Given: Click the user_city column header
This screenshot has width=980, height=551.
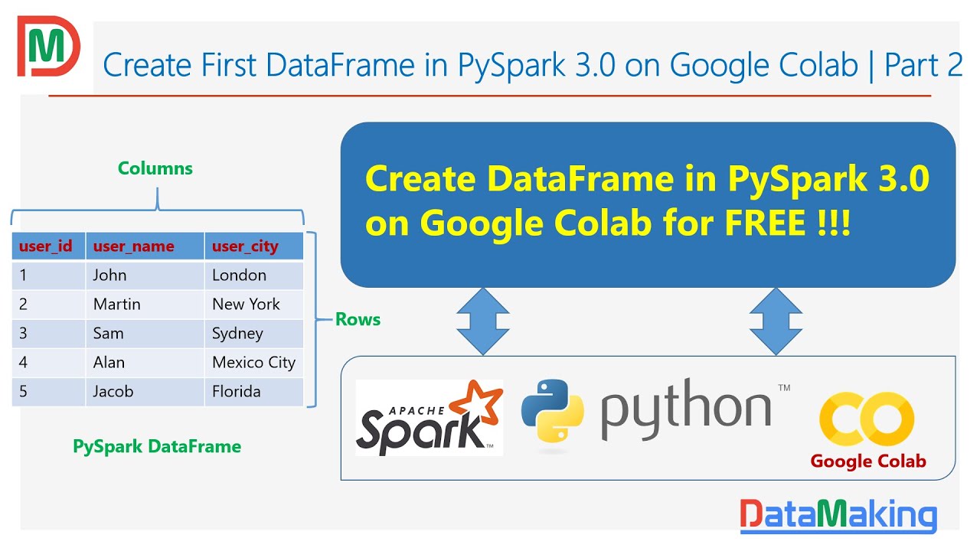Looking at the screenshot, I should click(x=254, y=246).
